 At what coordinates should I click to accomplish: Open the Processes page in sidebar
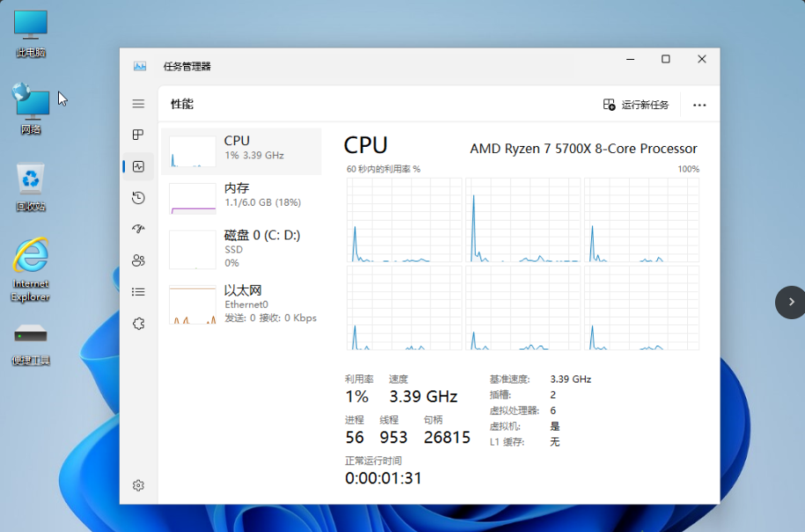[x=138, y=135]
